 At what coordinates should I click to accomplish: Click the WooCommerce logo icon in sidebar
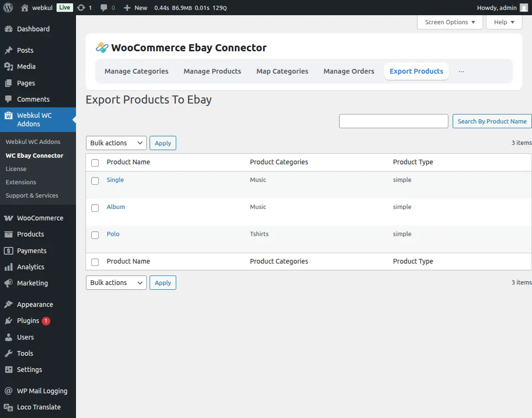[9, 218]
